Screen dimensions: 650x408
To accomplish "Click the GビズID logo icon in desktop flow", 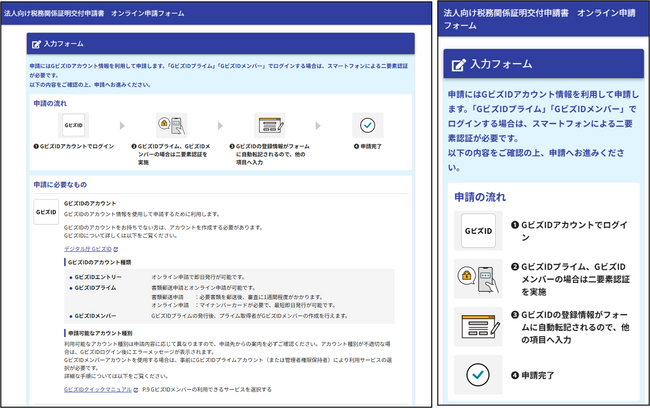I will [x=74, y=126].
